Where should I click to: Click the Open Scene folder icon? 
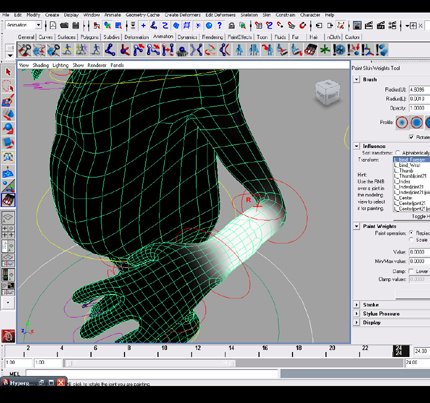(x=64, y=25)
